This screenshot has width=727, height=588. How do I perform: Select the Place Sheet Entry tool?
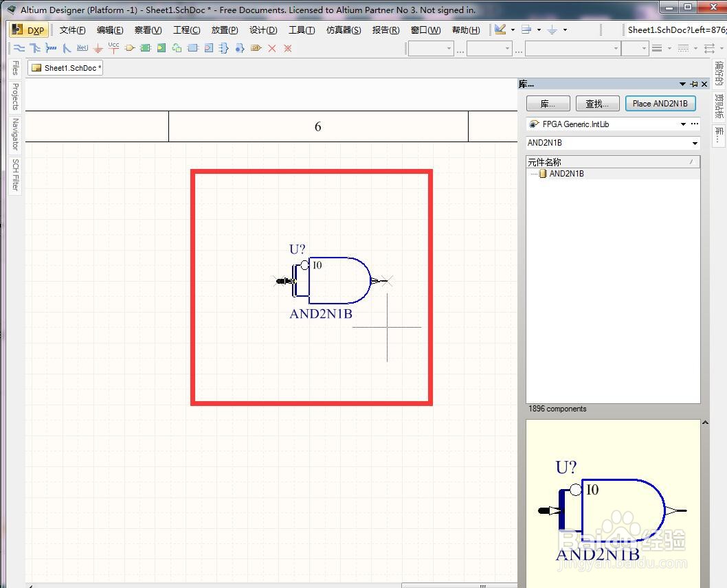click(161, 47)
